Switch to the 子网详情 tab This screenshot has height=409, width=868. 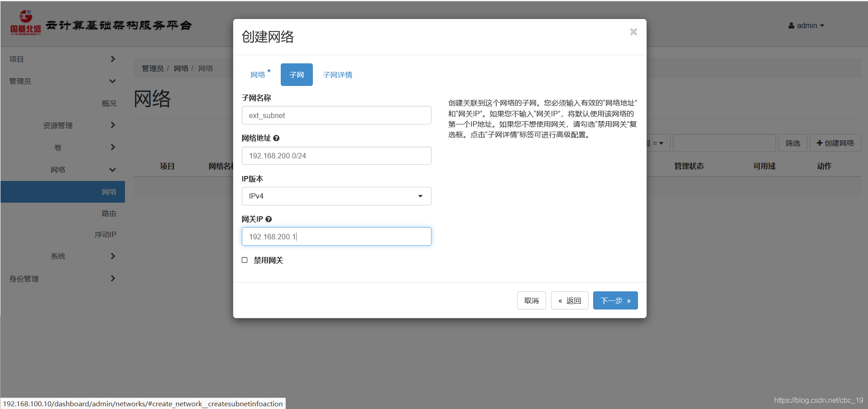click(x=338, y=74)
